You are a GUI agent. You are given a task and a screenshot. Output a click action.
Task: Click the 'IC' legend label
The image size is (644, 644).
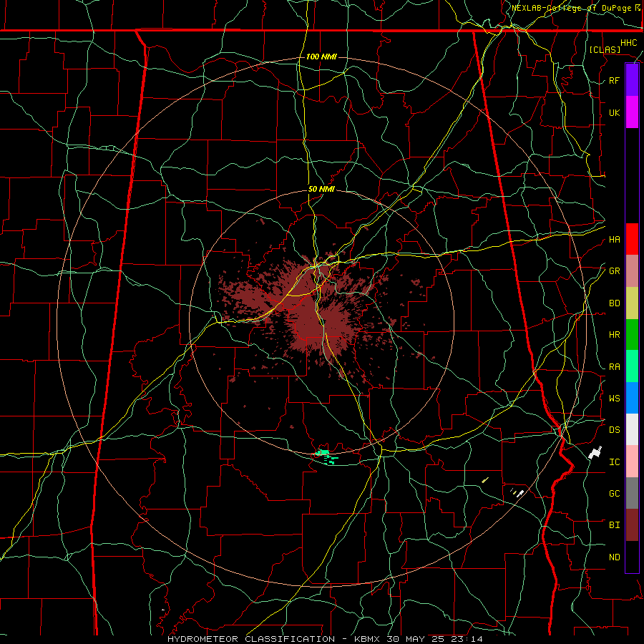pos(614,462)
